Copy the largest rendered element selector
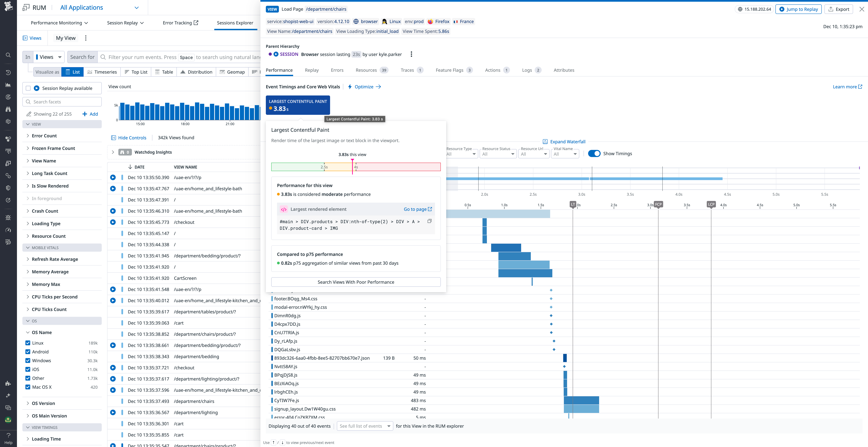Image resolution: width=868 pixels, height=447 pixels. tap(429, 221)
